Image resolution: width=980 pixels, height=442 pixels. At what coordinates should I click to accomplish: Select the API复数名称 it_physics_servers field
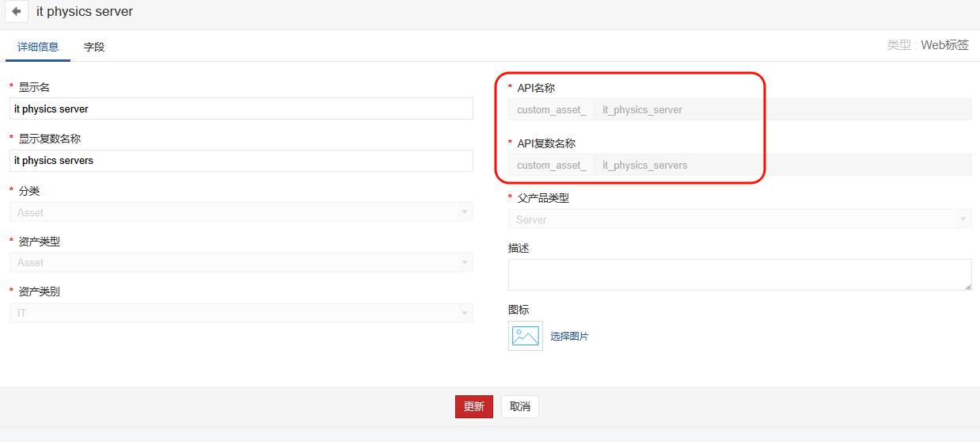(x=782, y=166)
